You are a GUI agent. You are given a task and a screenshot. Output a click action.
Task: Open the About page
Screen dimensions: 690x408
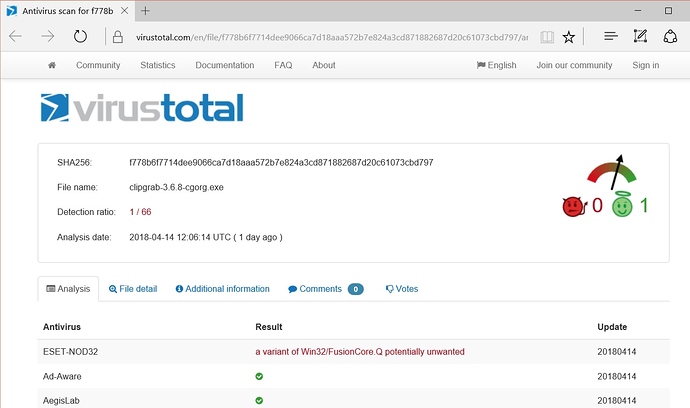(x=324, y=65)
